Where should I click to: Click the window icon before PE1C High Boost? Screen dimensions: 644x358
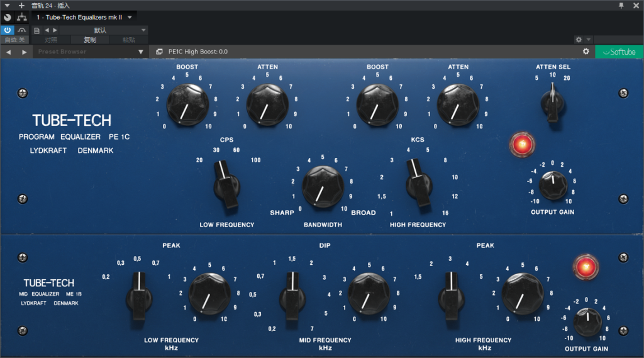pos(159,52)
